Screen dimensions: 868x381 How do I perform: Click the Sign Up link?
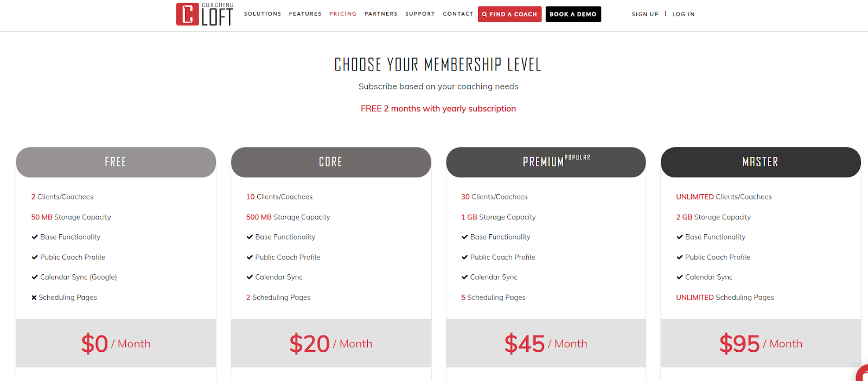645,14
